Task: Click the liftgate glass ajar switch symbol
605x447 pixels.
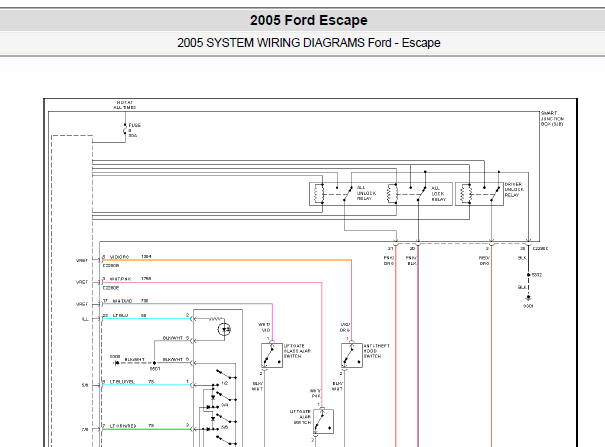Action: click(272, 355)
